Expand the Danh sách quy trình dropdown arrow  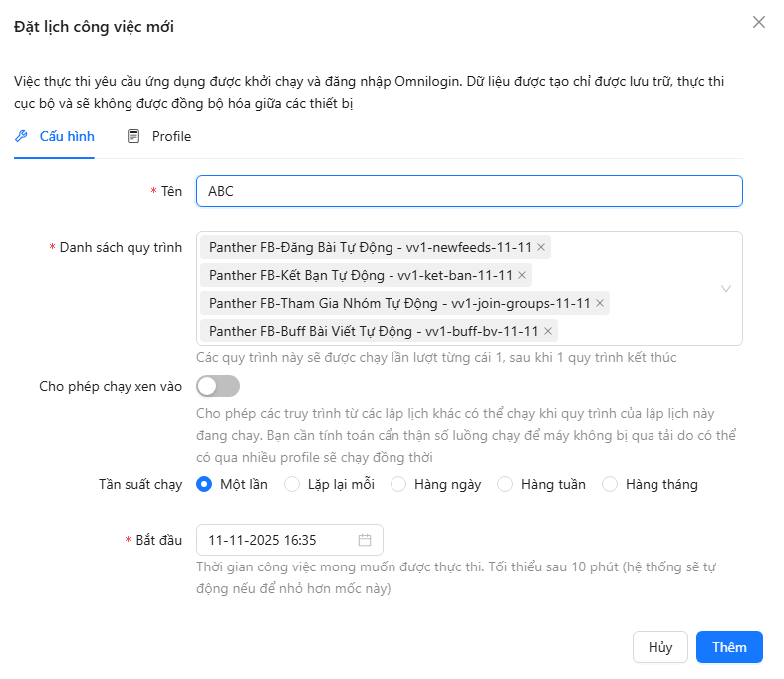click(726, 289)
